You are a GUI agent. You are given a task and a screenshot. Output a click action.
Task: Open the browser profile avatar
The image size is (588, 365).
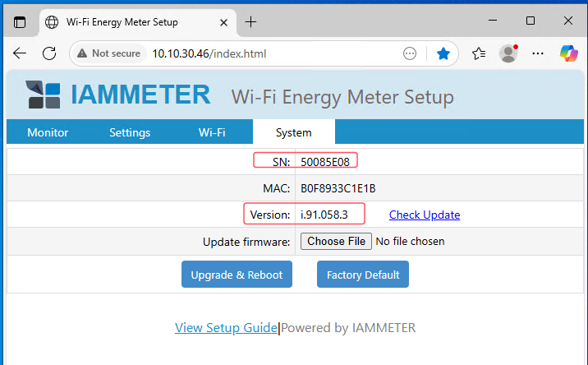[508, 53]
